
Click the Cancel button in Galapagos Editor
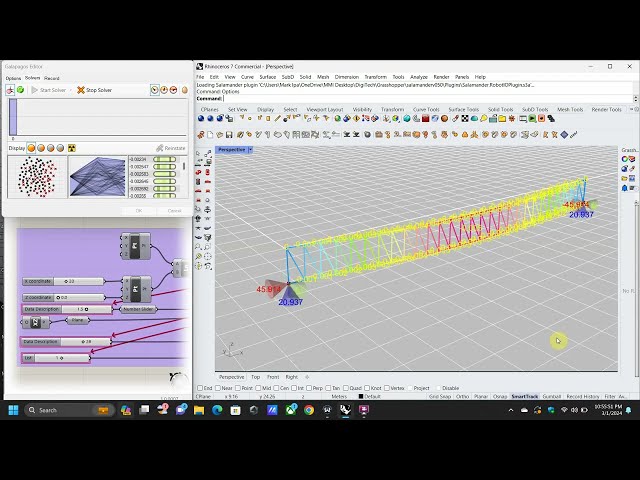174,211
